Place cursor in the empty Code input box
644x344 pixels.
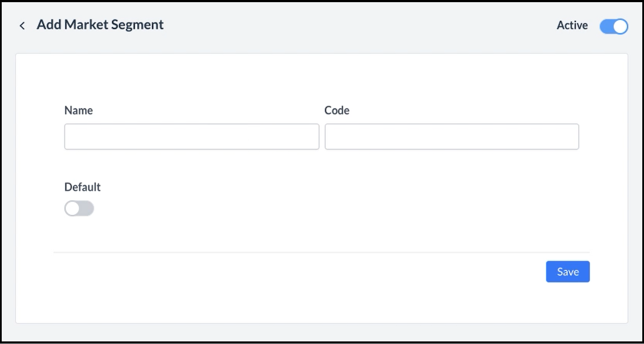[451, 137]
